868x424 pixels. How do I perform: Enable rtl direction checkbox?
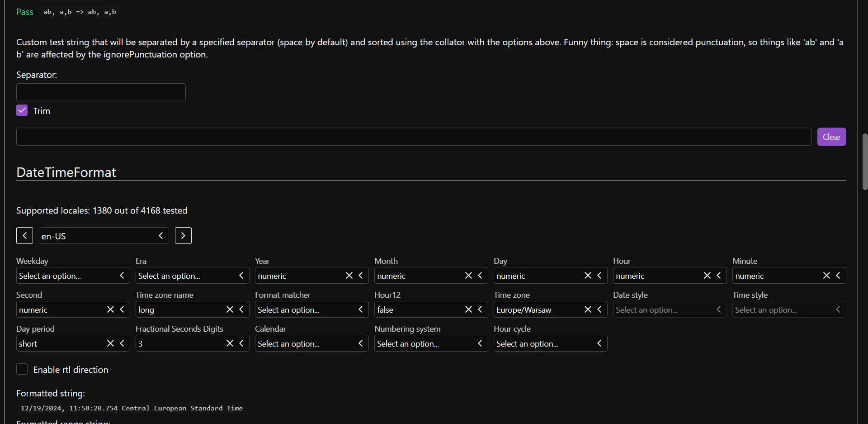[22, 369]
